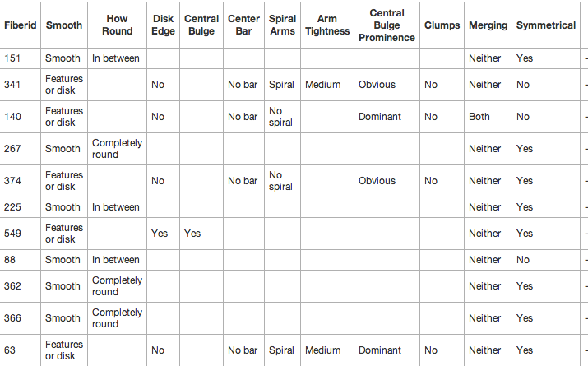This screenshot has width=588, height=366.
Task: Open the red fiberid 151 link
Action: (12, 58)
